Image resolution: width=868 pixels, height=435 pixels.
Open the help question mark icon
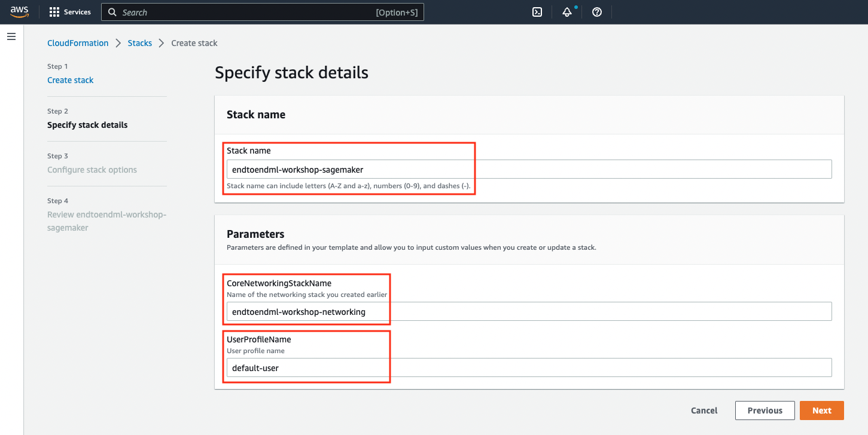[x=597, y=12]
